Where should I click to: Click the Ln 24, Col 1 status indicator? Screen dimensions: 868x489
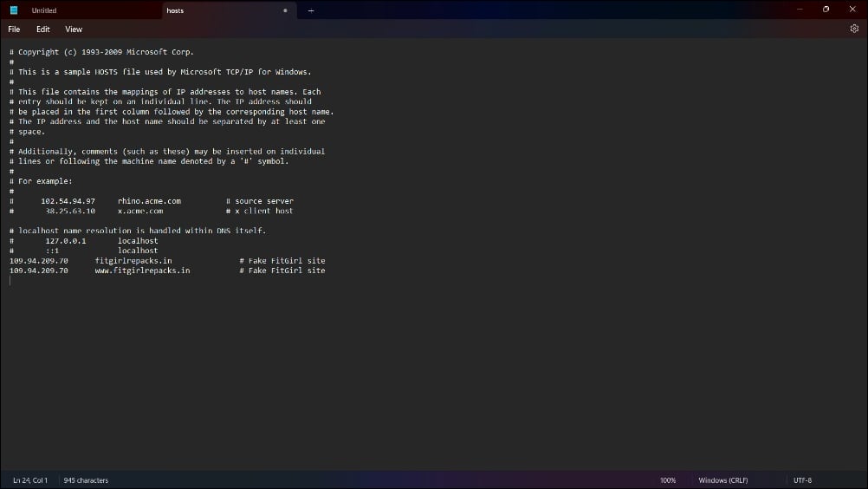30,480
